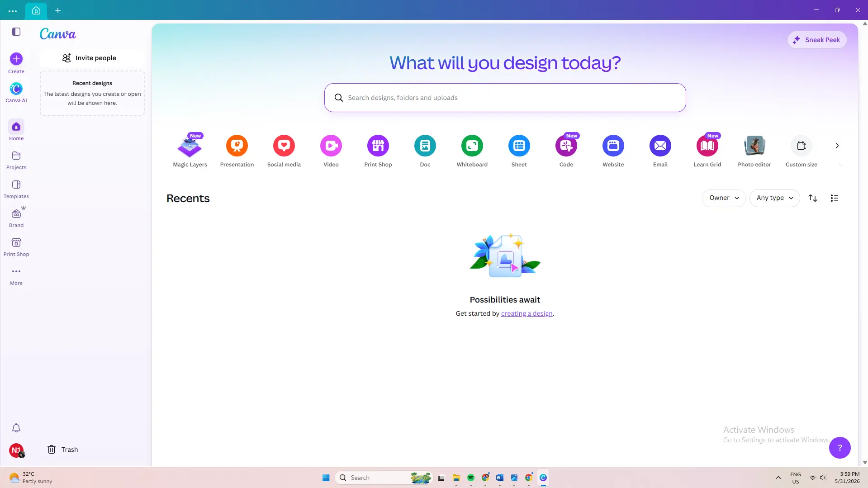Show more design types with right chevron
The image size is (868, 488).
[x=837, y=146]
